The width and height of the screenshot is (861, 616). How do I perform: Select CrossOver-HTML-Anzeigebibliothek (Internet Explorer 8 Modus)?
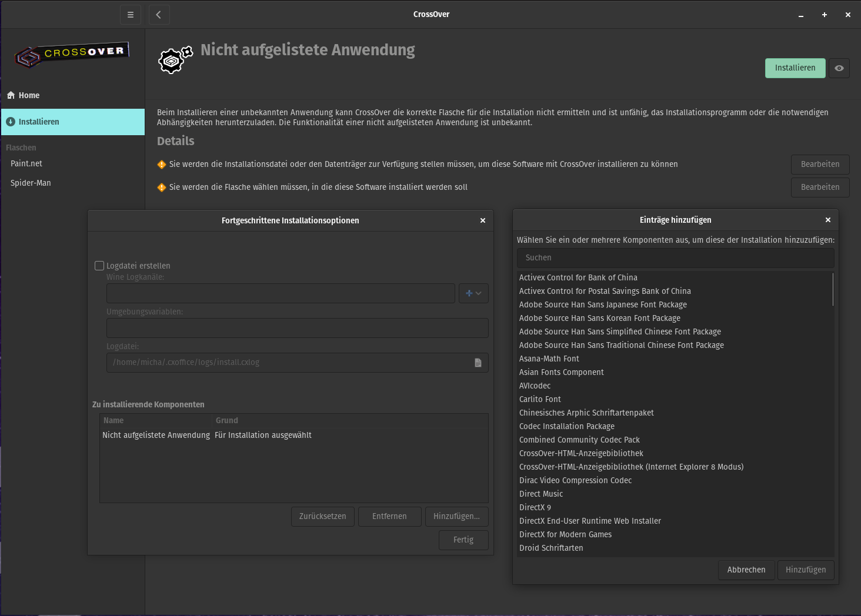tap(674, 467)
